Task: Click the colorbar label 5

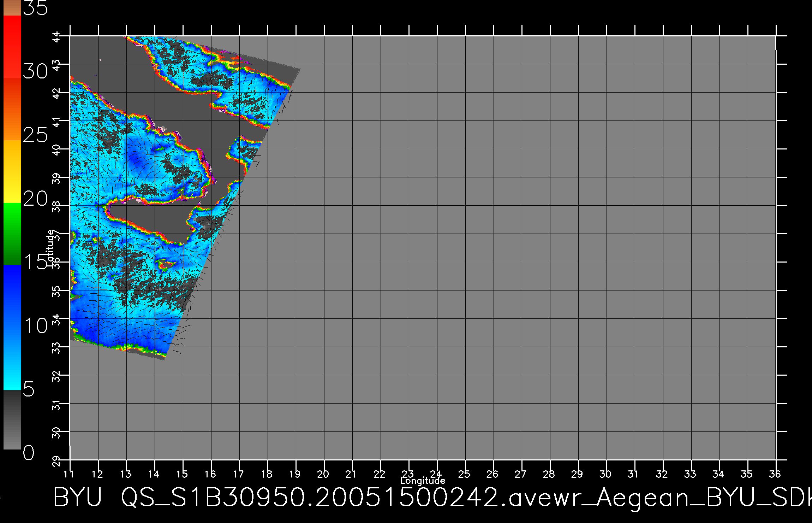Action: tap(29, 389)
